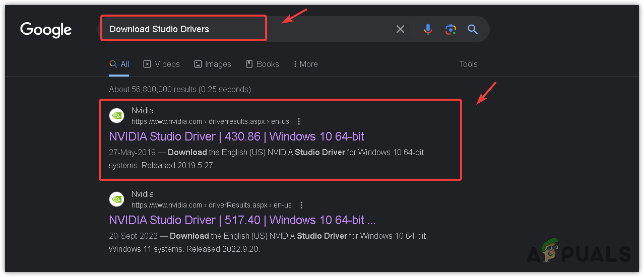Screen dimensions: 644x277
Task: Select the All results tab
Action: click(119, 64)
